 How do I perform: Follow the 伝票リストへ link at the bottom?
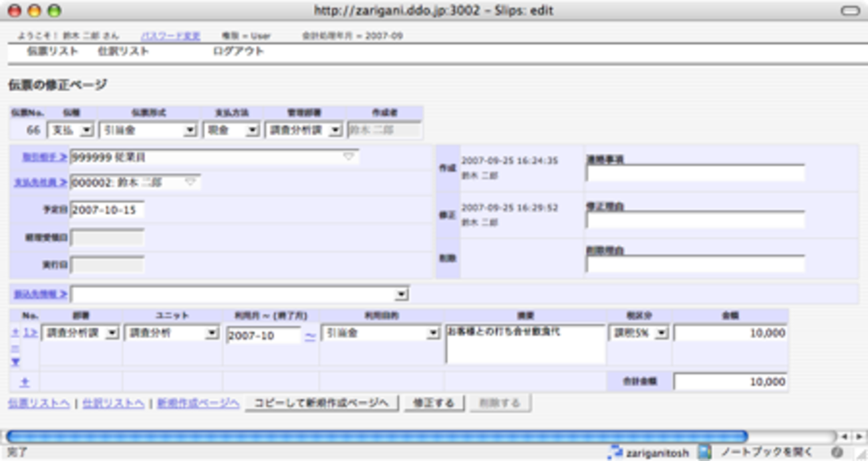[39, 404]
